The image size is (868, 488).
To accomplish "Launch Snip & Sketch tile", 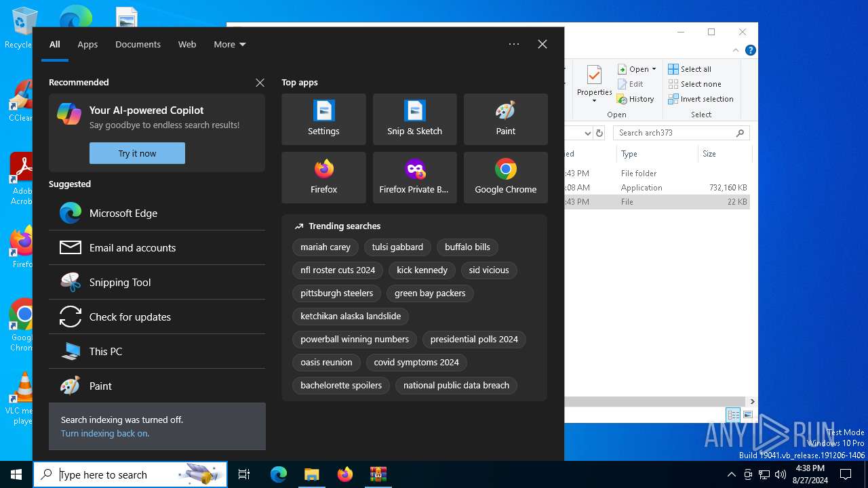I will (414, 119).
